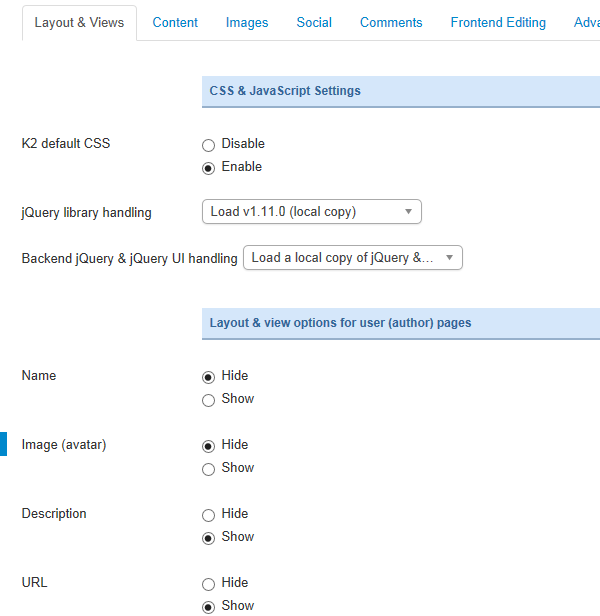This screenshot has width=600, height=616.
Task: Click the arrow on Load v1.11.0 dropdown
Action: pos(408,212)
